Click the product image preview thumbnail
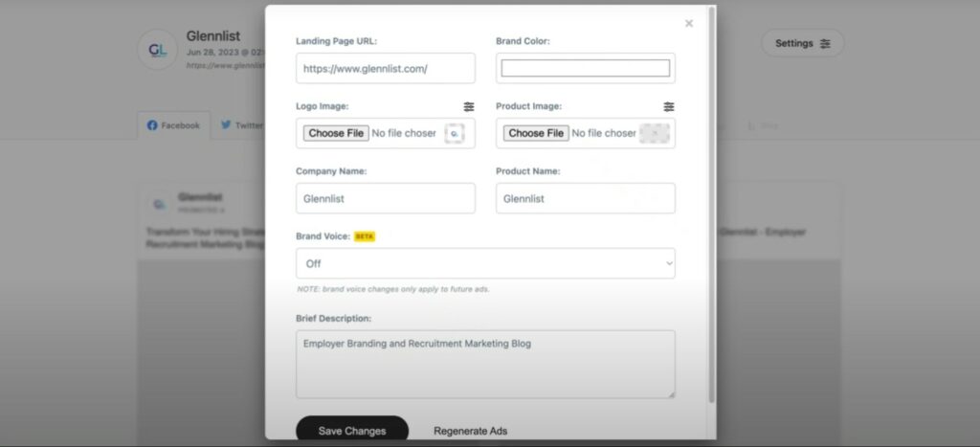This screenshot has height=447, width=980. pos(655,134)
